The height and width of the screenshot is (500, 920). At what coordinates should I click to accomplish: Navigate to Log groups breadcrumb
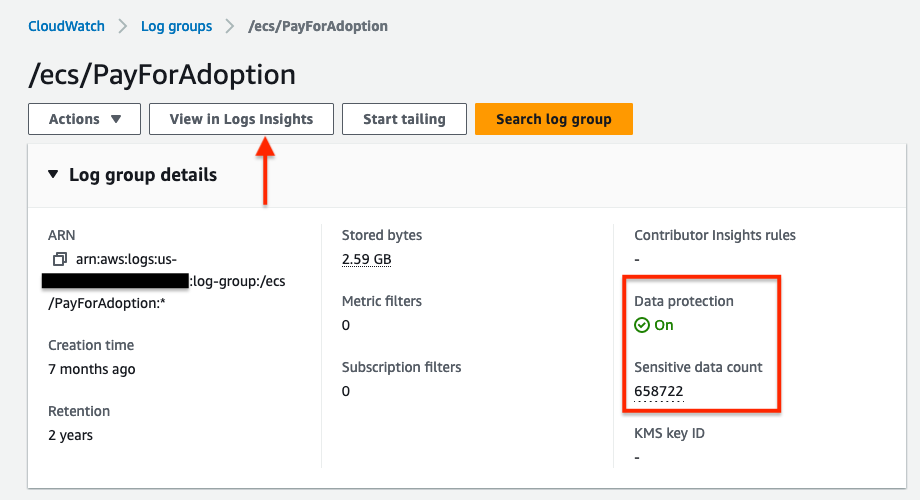pyautogui.click(x=176, y=26)
